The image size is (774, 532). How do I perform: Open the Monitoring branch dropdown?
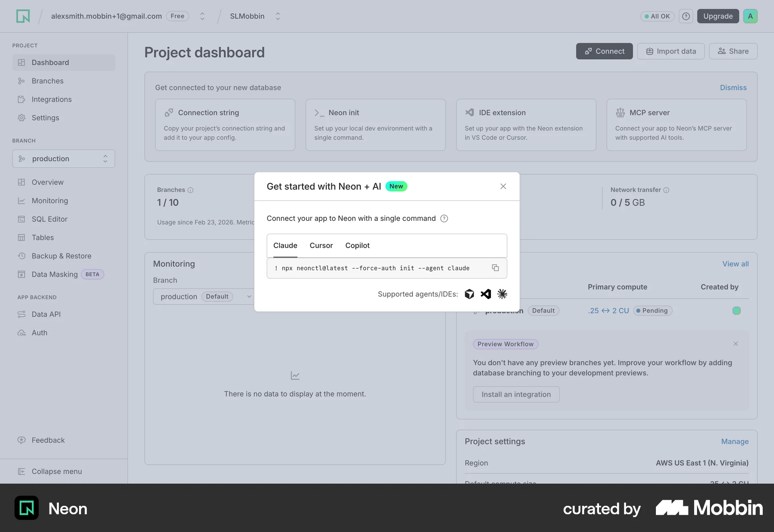[x=204, y=297]
